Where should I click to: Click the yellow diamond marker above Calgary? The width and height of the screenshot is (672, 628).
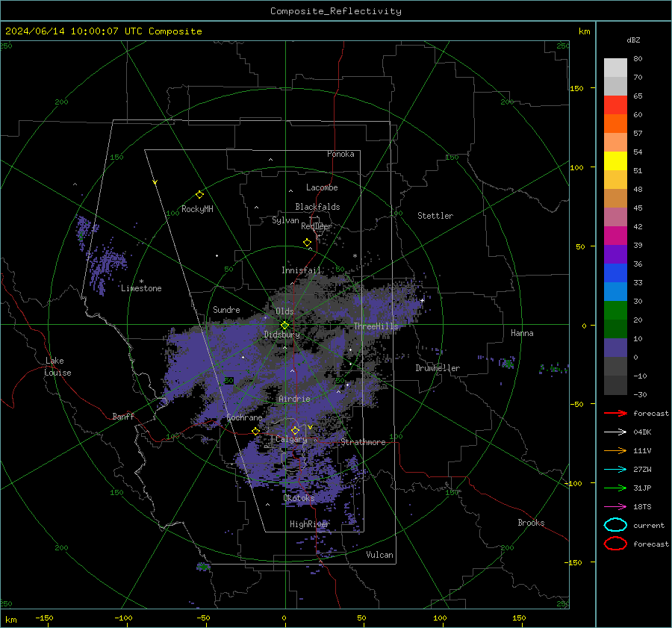295,430
